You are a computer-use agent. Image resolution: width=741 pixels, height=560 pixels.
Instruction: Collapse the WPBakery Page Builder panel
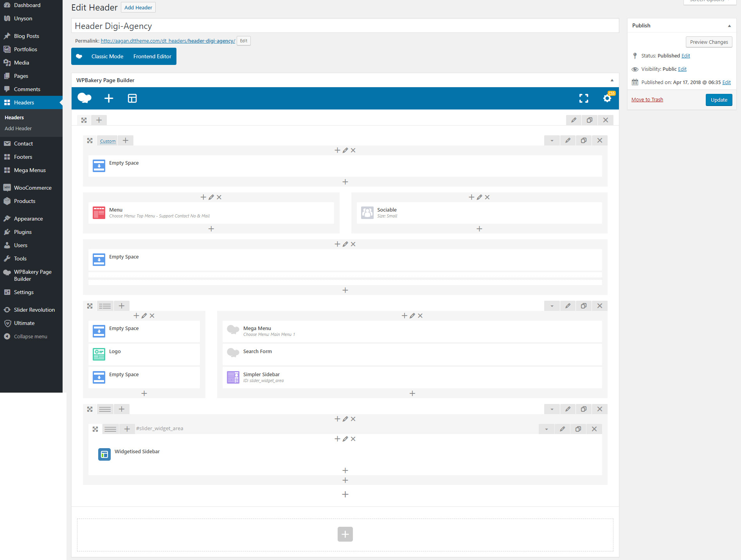pyautogui.click(x=612, y=80)
